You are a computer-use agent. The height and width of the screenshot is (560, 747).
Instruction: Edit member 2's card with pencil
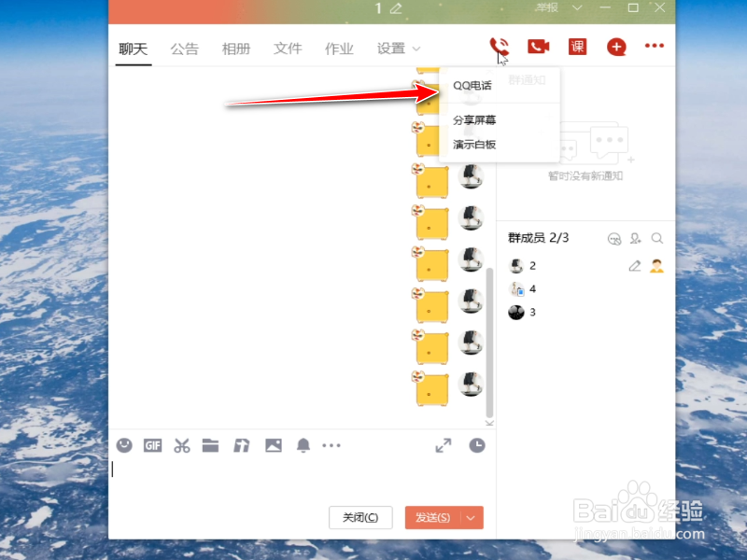tap(635, 266)
